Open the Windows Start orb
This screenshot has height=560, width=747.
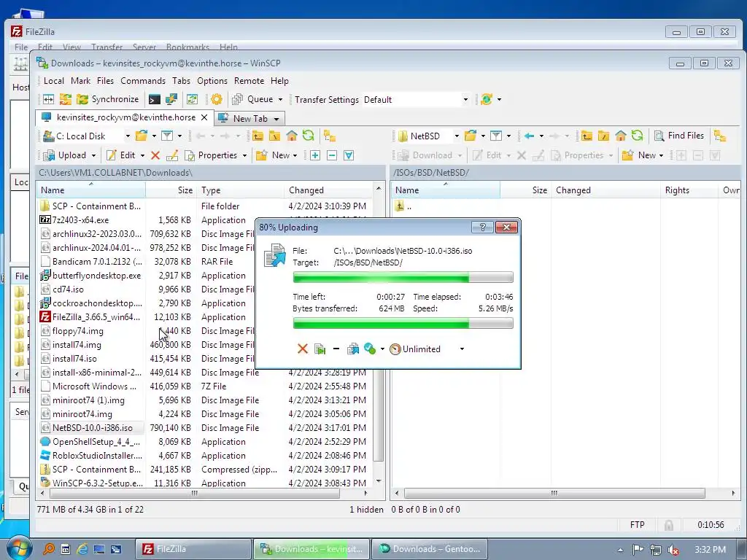pos(18,548)
